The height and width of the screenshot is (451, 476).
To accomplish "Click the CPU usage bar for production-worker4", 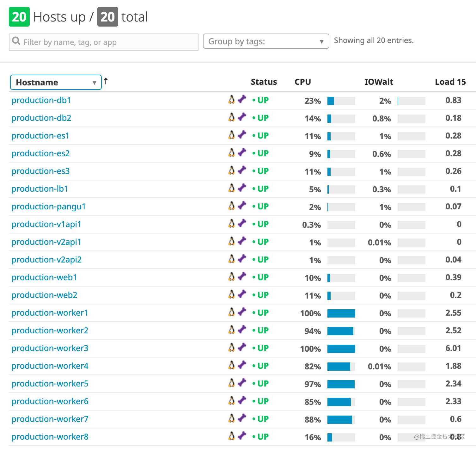I will click(341, 367).
